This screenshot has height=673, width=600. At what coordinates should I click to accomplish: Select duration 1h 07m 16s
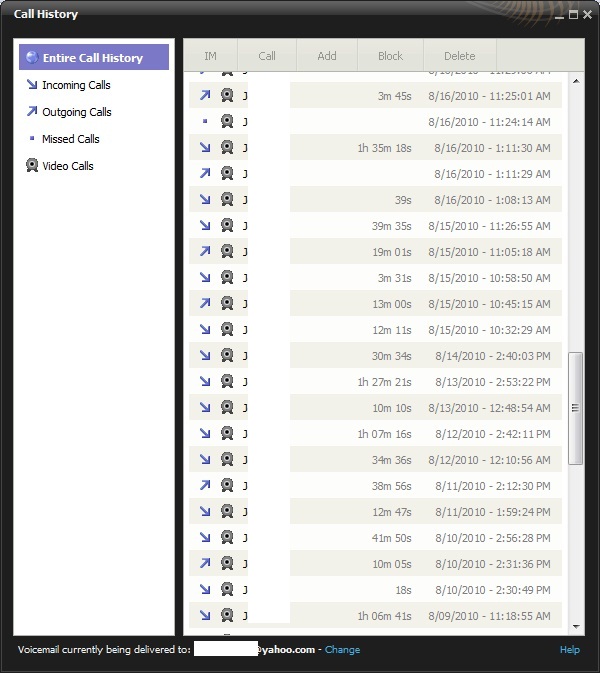point(385,434)
